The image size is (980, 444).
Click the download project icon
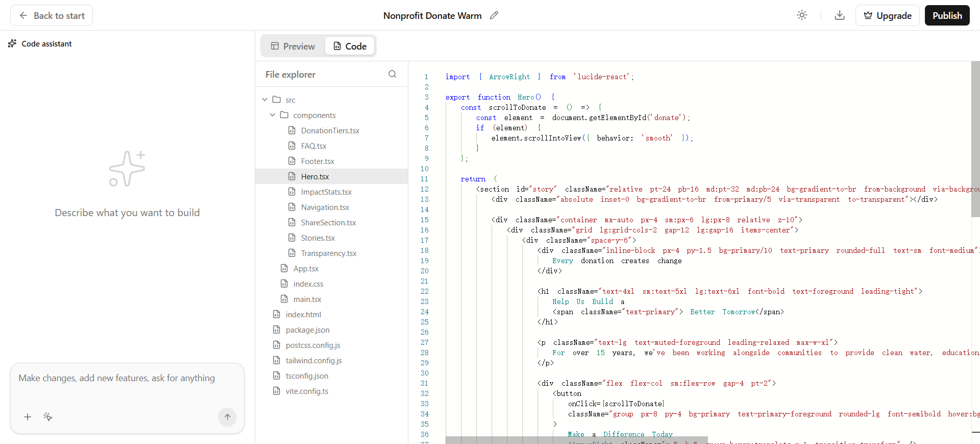[x=840, y=15]
